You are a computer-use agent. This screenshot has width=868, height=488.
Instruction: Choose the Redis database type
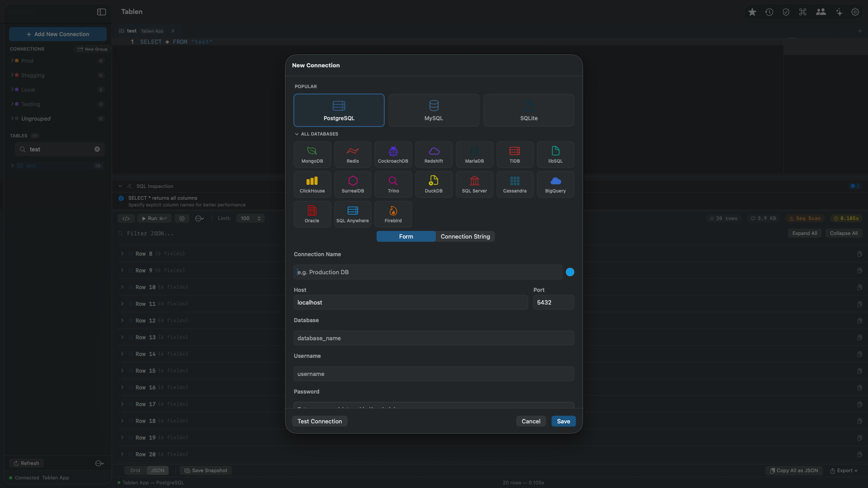point(353,155)
